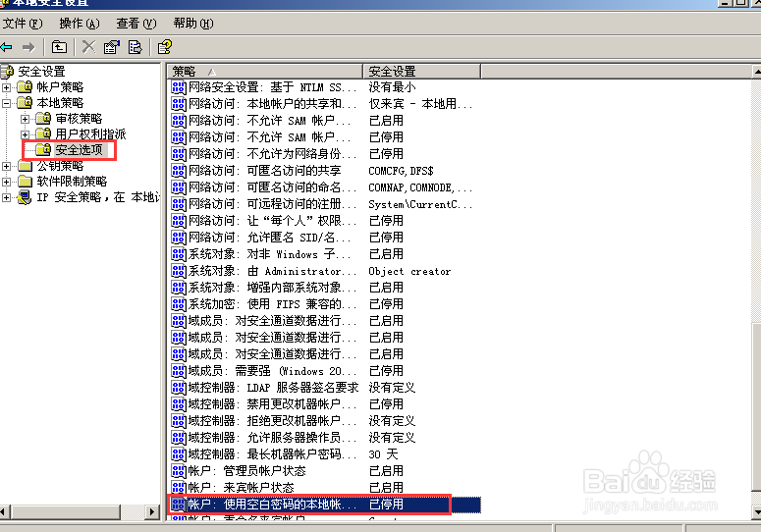This screenshot has height=532, width=761.
Task: Select the 软件限制策略 folder
Action: (72, 182)
